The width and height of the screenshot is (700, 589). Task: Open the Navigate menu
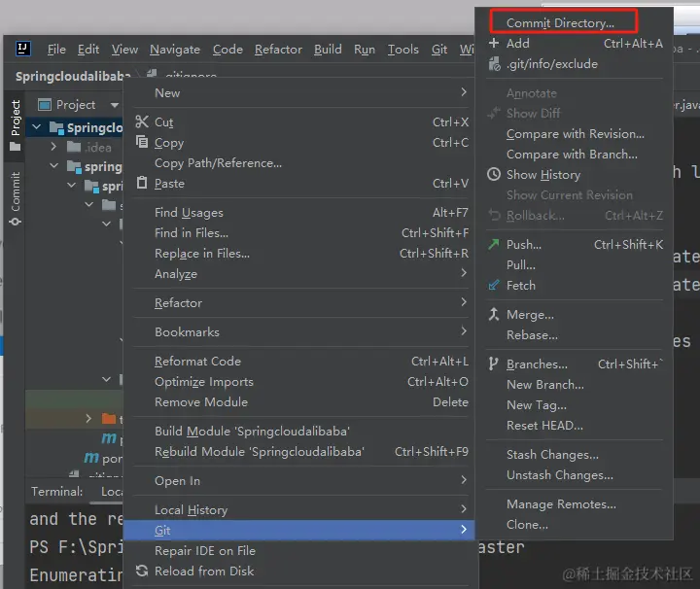click(x=175, y=49)
